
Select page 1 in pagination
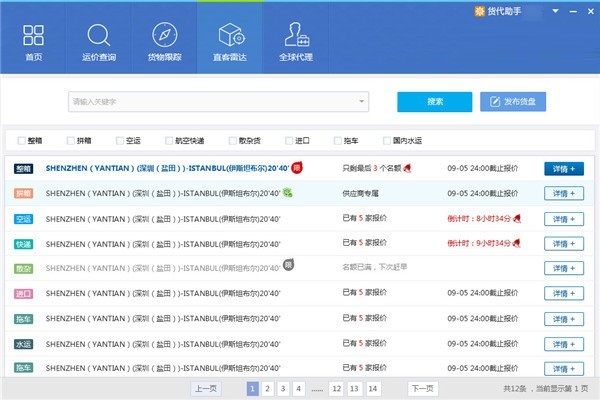(x=253, y=389)
